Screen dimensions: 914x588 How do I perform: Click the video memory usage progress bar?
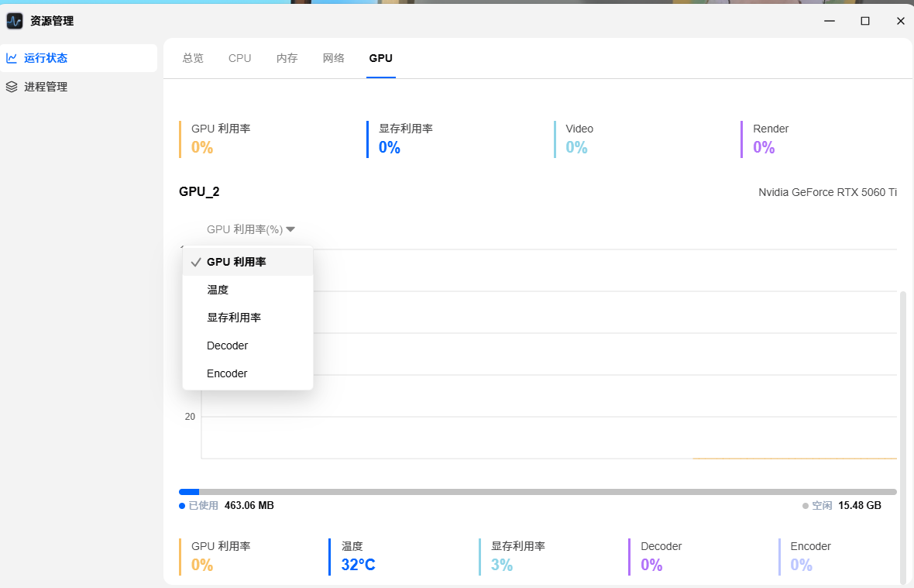[538, 492]
